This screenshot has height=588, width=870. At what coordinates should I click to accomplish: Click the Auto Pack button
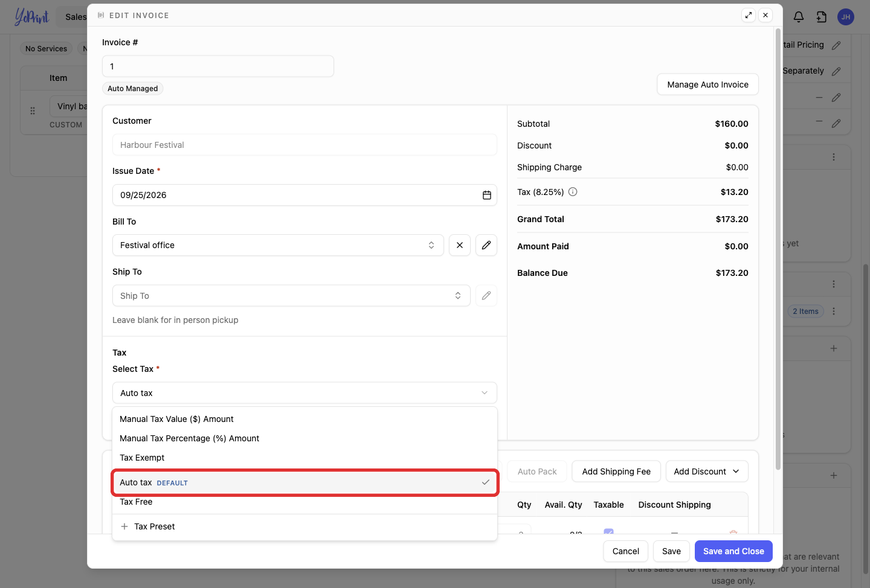point(537,471)
